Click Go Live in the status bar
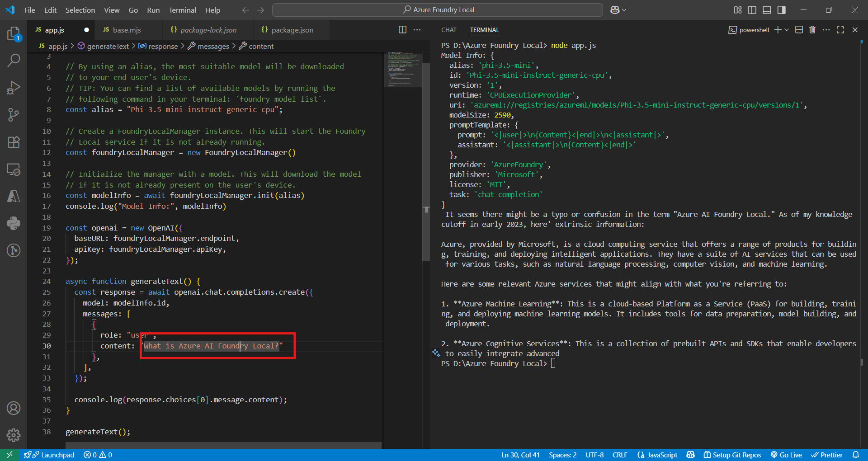The image size is (868, 461). pos(786,455)
